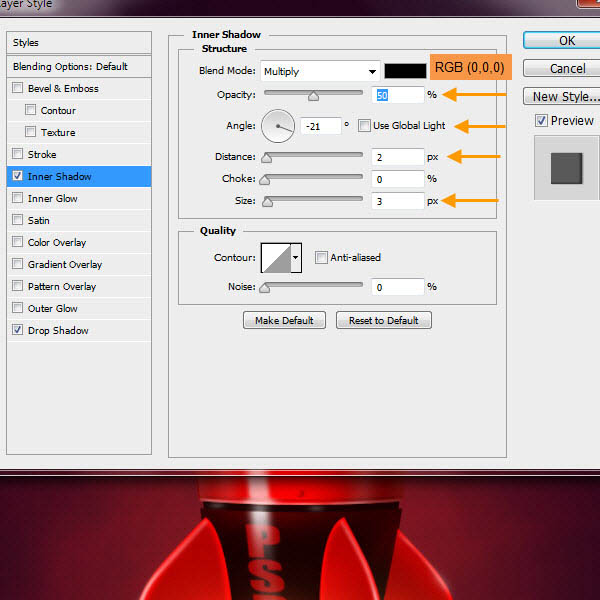The image size is (600, 600).
Task: Open the Blend Mode dropdown
Action: [321, 72]
